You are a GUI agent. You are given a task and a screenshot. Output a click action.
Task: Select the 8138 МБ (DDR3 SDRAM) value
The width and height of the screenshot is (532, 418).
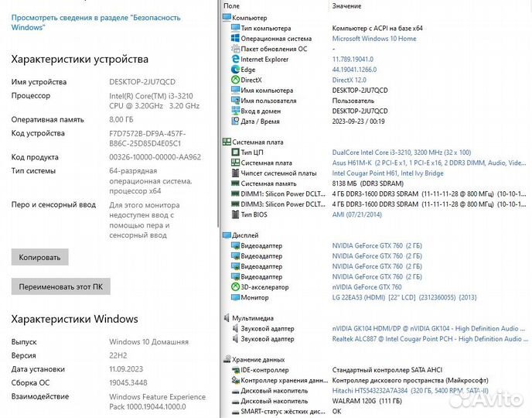[368, 183]
